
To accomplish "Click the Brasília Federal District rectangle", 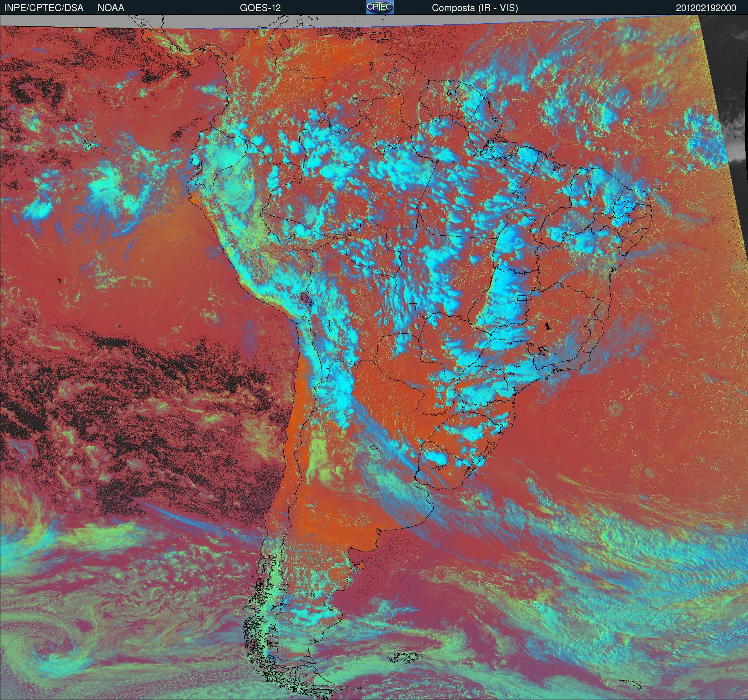I will pyautogui.click(x=522, y=298).
